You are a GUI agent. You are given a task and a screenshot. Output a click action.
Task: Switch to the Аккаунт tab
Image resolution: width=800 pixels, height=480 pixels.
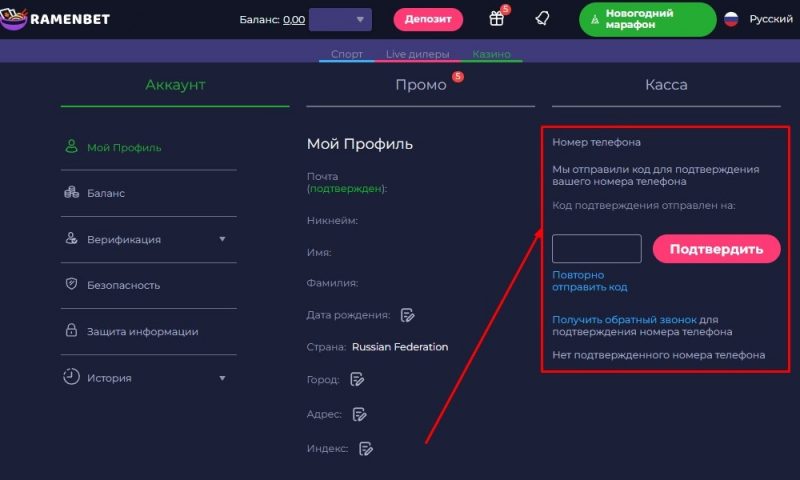coord(175,85)
